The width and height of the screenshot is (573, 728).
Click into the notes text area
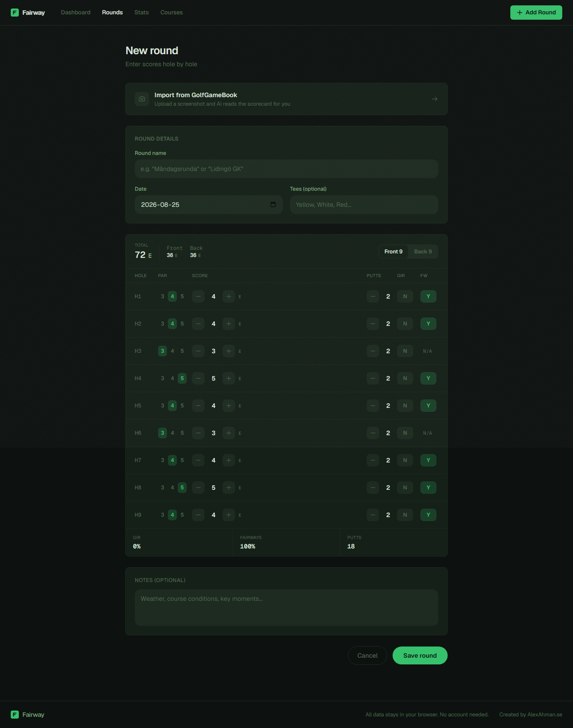[286, 608]
